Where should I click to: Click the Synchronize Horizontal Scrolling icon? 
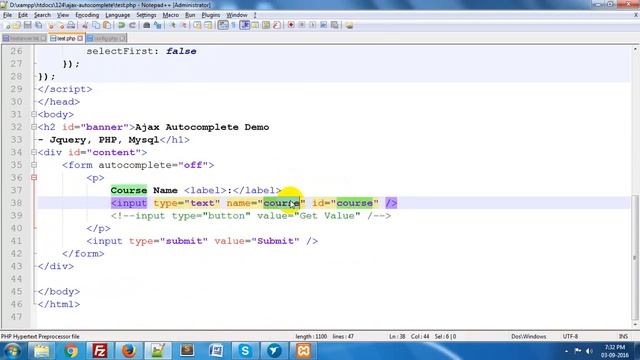[208, 25]
